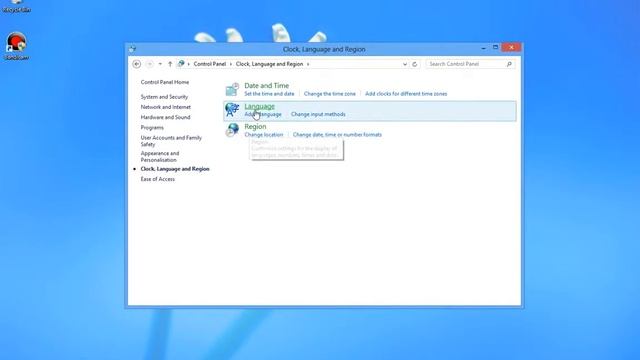
Task: Click the Date and Time clock icon
Action: [x=232, y=89]
